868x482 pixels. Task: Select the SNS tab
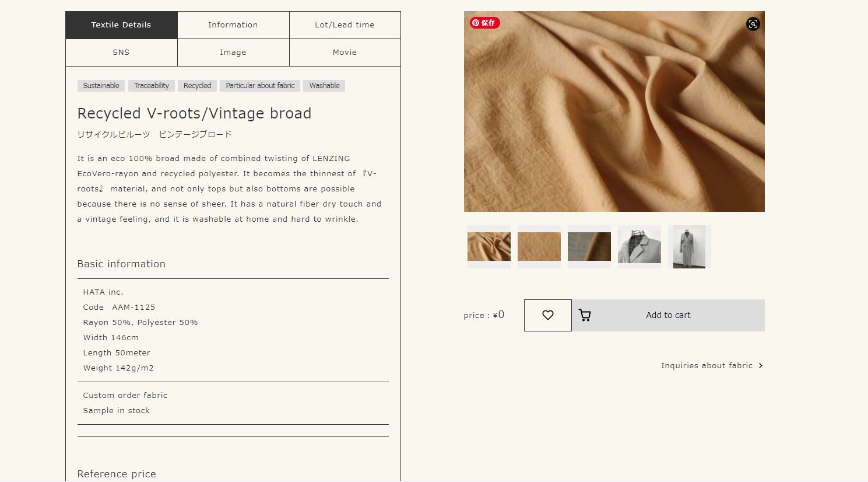tap(121, 53)
